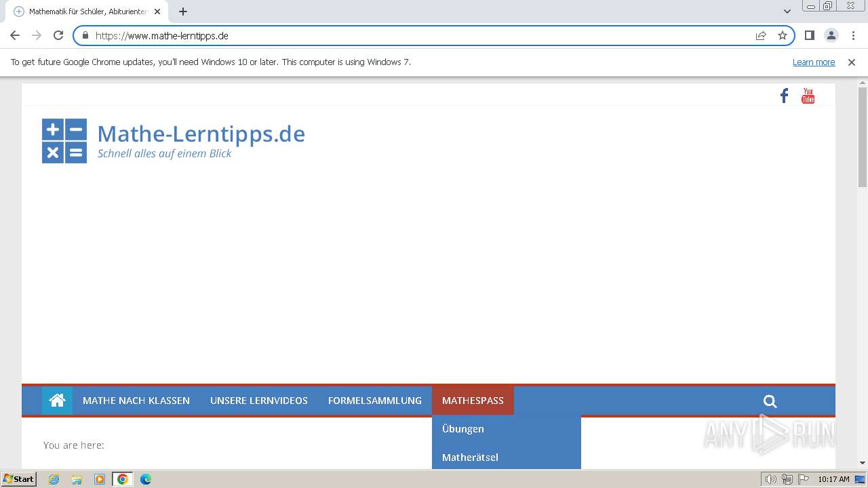Image resolution: width=868 pixels, height=488 pixels.
Task: Click the scrollbar down arrow
Action: 863,463
